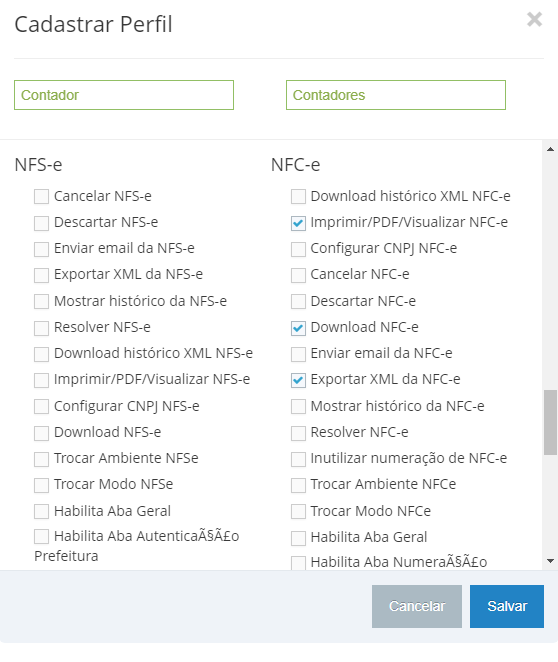558x662 pixels.
Task: Check Trocar Modo NFSe
Action: (41, 485)
